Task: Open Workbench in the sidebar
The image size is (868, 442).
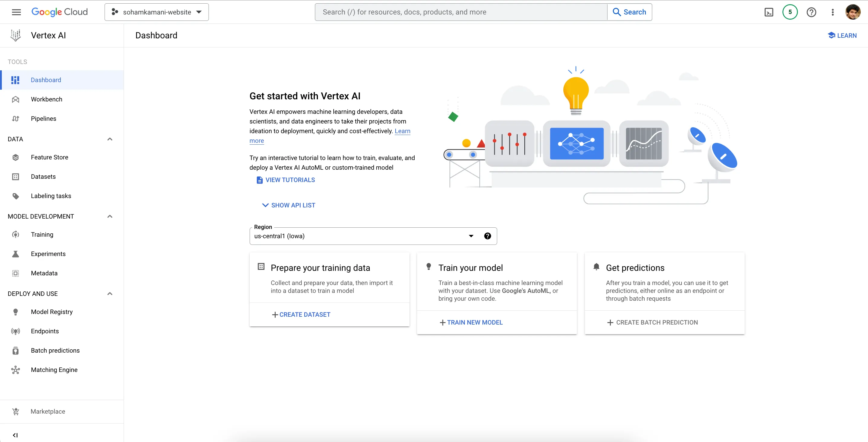Action: point(47,99)
